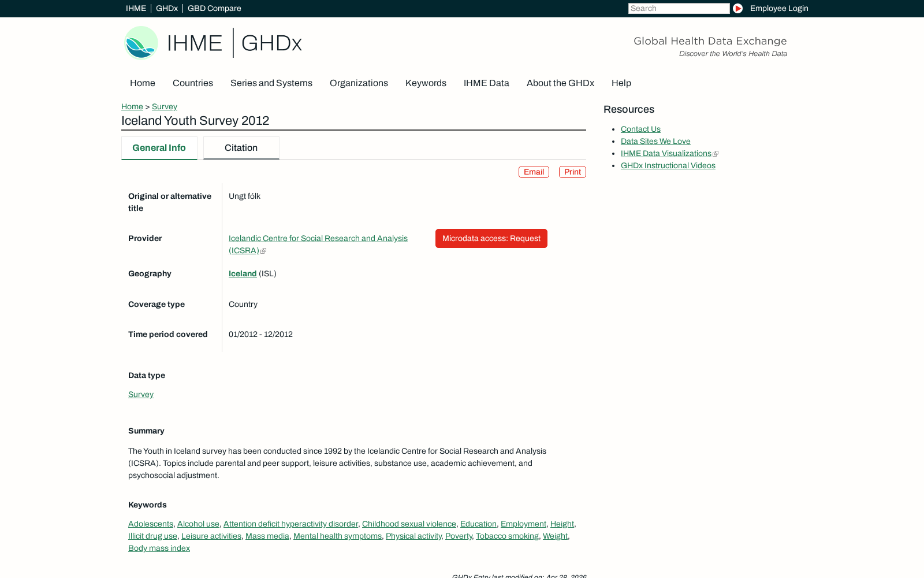Click the Mass media keyword
The width and height of the screenshot is (924, 578).
(267, 536)
